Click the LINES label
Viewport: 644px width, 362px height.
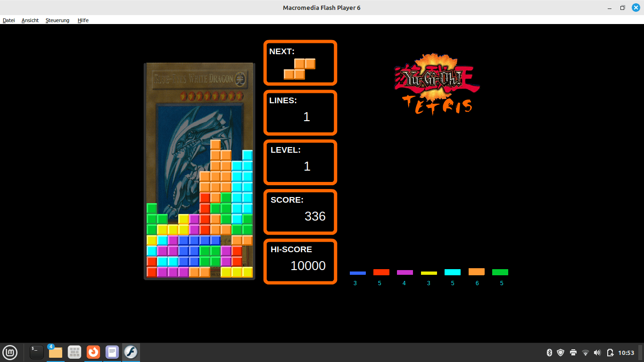tap(283, 100)
